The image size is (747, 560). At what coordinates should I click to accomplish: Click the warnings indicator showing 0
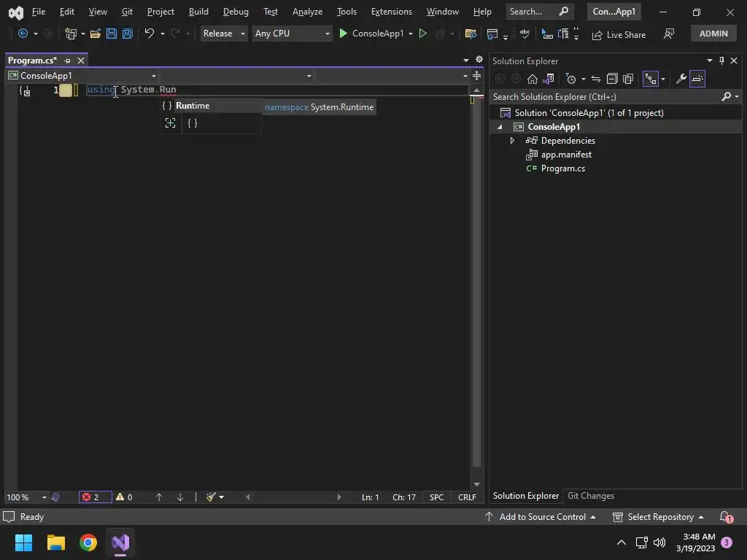(124, 497)
